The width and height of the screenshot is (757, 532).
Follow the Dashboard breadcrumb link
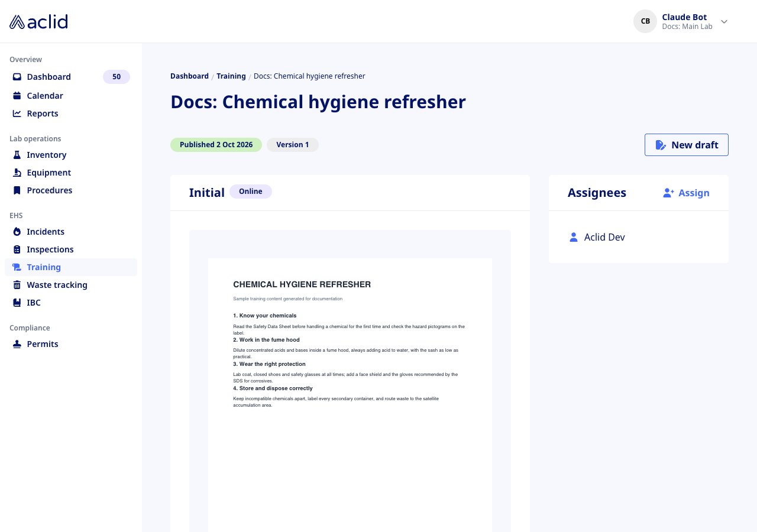click(189, 76)
